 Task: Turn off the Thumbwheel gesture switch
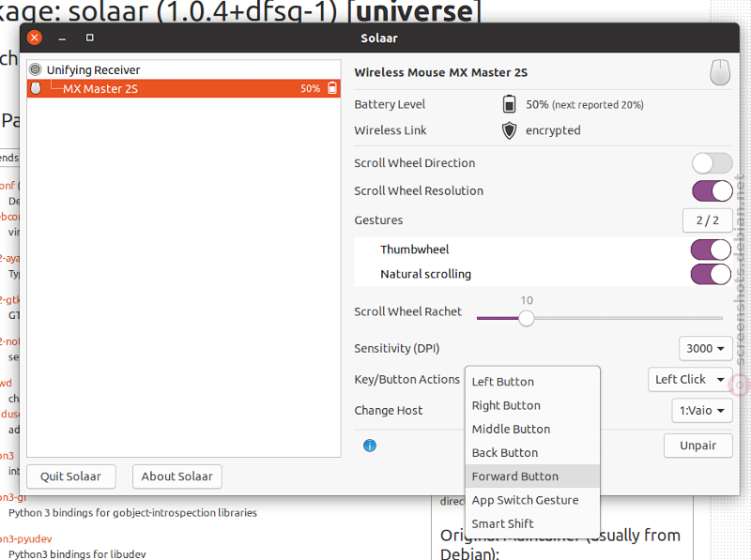pos(711,250)
